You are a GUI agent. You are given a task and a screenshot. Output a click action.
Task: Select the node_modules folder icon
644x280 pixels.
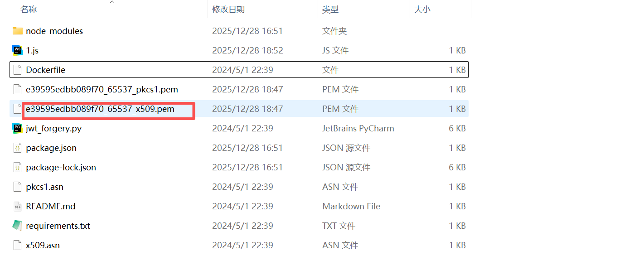tap(17, 31)
